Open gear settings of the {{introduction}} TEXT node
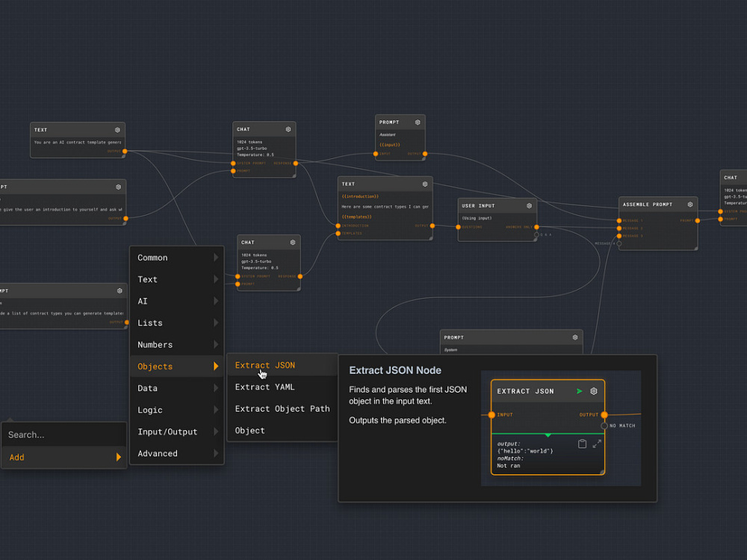 (x=425, y=184)
